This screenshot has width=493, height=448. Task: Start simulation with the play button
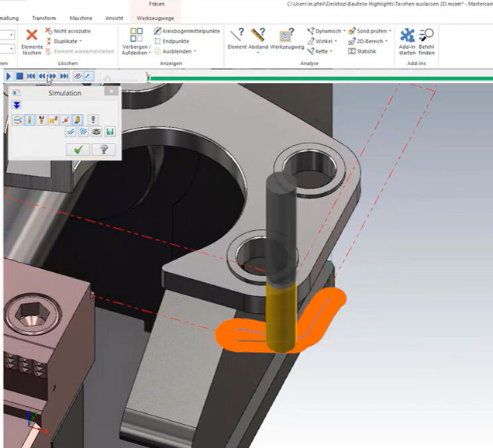(9, 76)
